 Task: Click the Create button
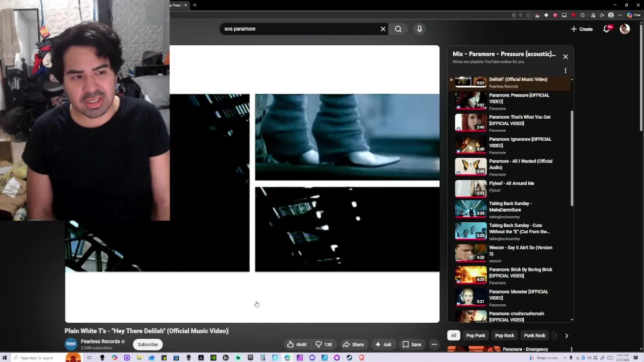coord(582,29)
